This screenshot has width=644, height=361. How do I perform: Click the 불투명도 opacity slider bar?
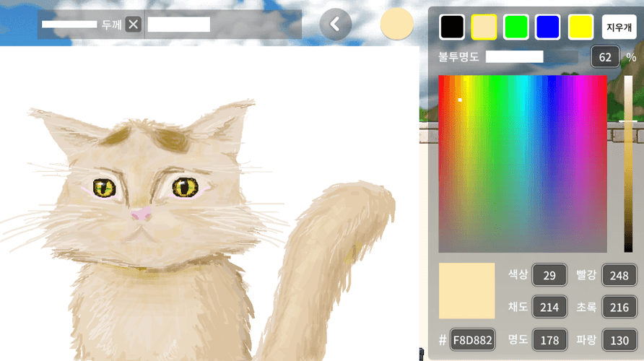(x=532, y=57)
